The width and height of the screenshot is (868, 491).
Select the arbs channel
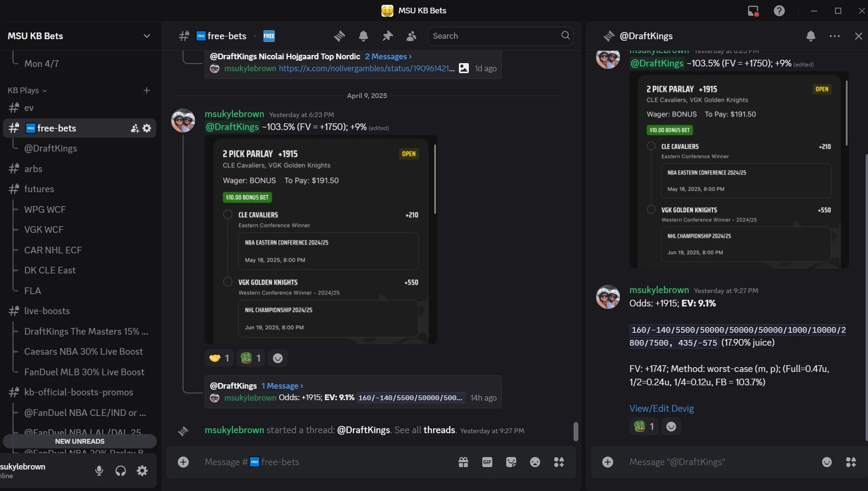coord(80,169)
